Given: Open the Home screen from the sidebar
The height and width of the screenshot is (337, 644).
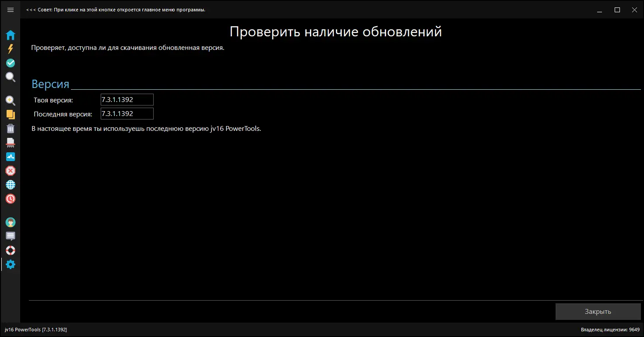Looking at the screenshot, I should point(11,35).
